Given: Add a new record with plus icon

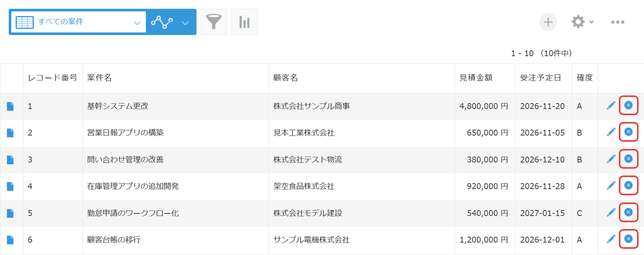Looking at the screenshot, I should (x=548, y=22).
